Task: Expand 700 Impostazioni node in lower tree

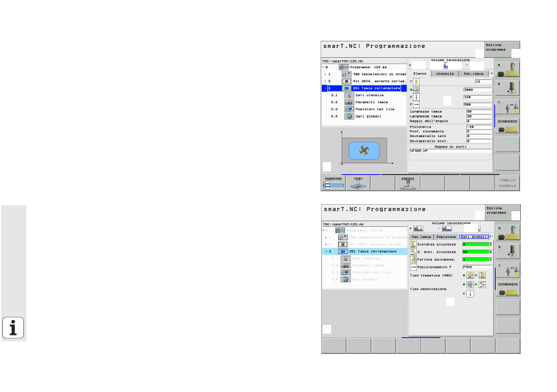Action: pos(326,237)
